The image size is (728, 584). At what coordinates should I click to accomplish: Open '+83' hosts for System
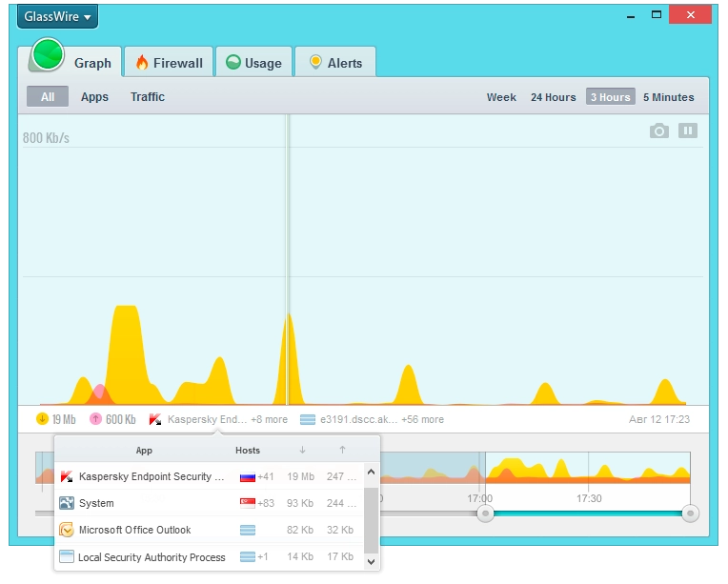coord(266,503)
